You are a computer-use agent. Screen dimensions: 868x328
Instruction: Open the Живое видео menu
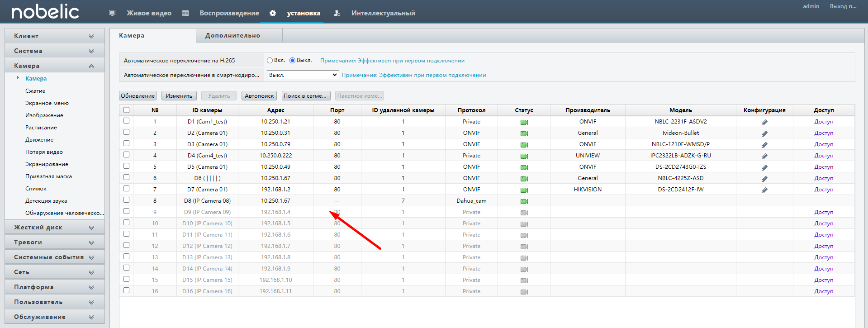(x=149, y=13)
